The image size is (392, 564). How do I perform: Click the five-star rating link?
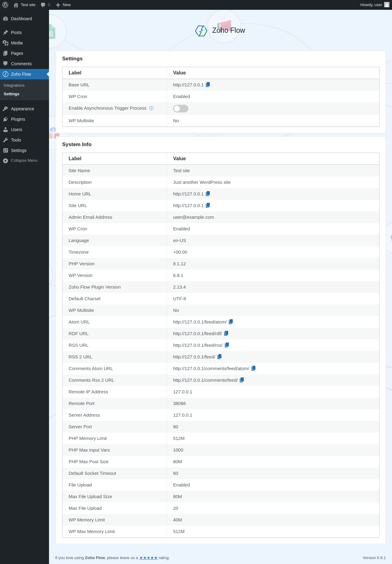click(x=149, y=558)
